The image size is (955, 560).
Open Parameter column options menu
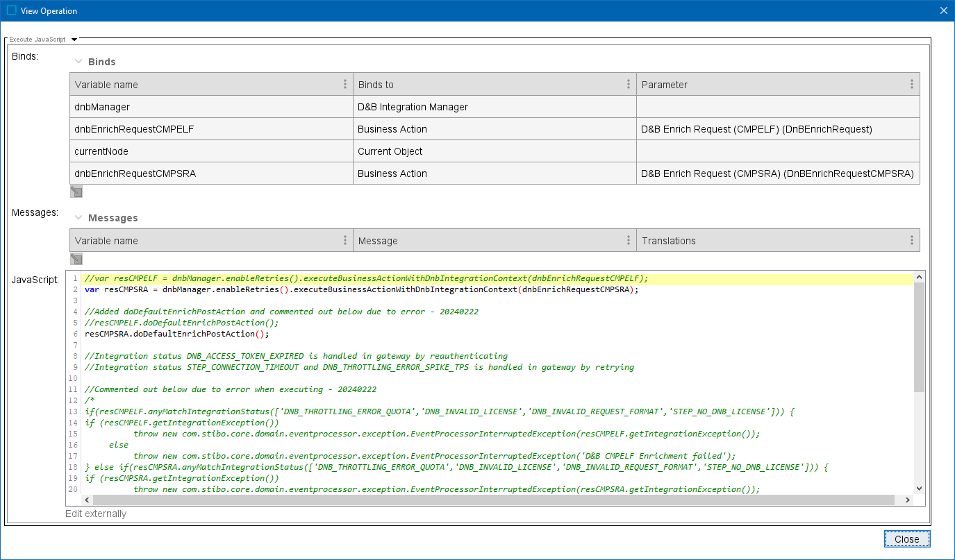(x=912, y=84)
